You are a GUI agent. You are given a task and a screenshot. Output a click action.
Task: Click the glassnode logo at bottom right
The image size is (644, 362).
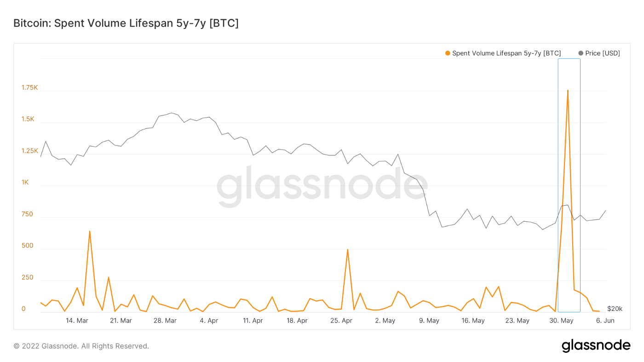pos(596,345)
